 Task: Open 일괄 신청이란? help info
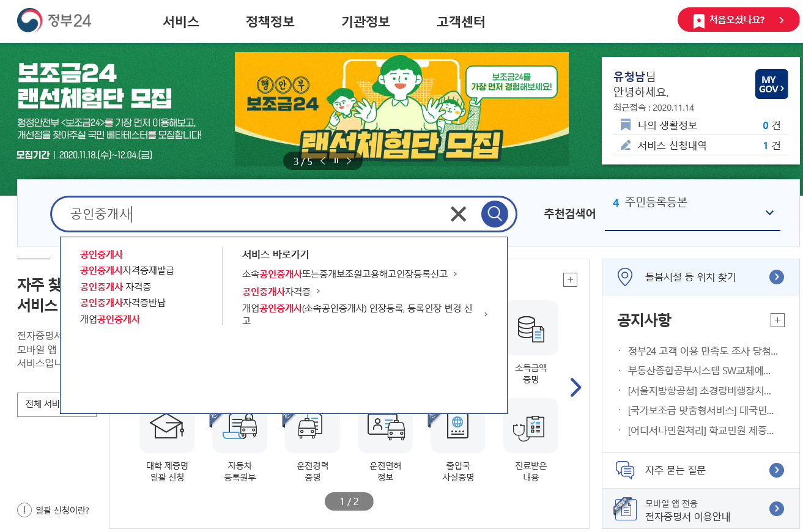pos(53,510)
